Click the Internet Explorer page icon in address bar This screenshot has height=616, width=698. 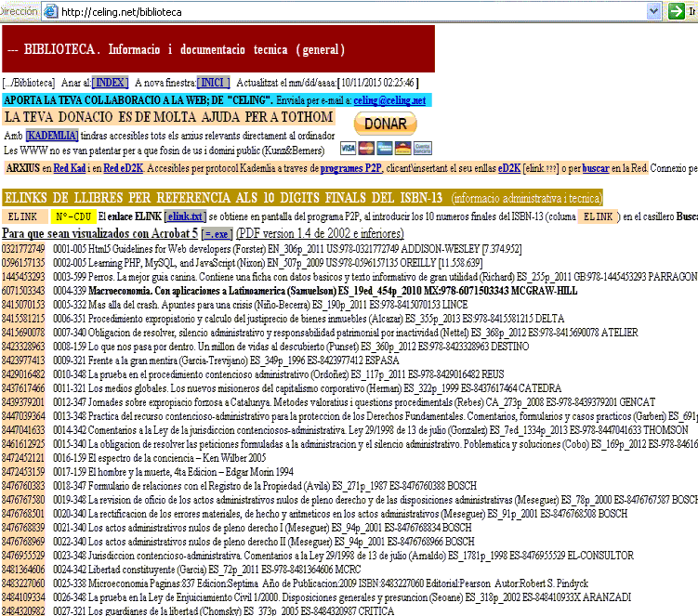(x=50, y=11)
